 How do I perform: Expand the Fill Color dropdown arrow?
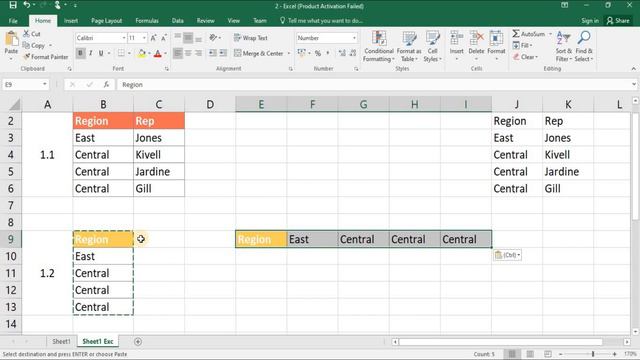point(149,53)
